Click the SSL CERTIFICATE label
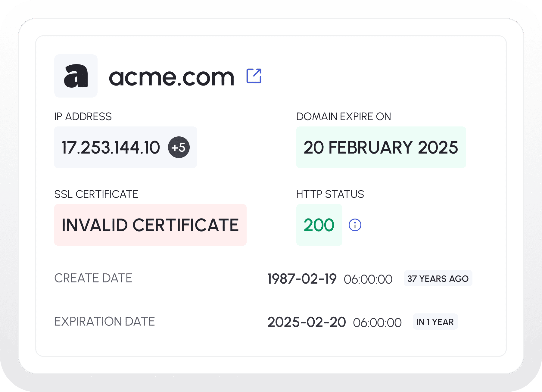The image size is (542, 392). [x=96, y=194]
